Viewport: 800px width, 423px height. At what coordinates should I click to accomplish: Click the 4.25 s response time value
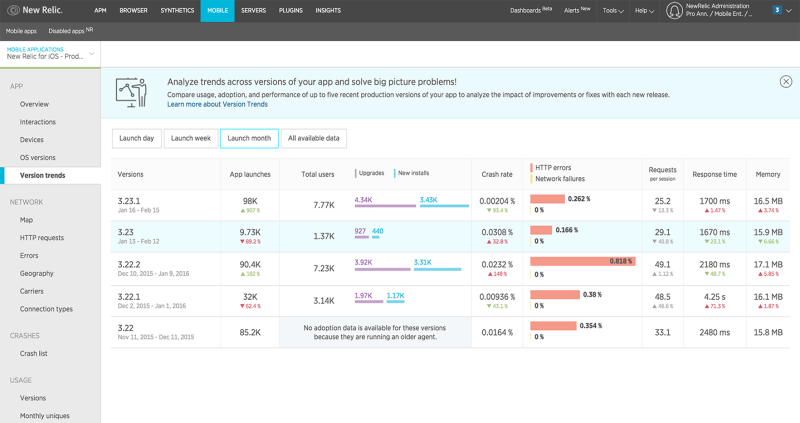(x=715, y=296)
